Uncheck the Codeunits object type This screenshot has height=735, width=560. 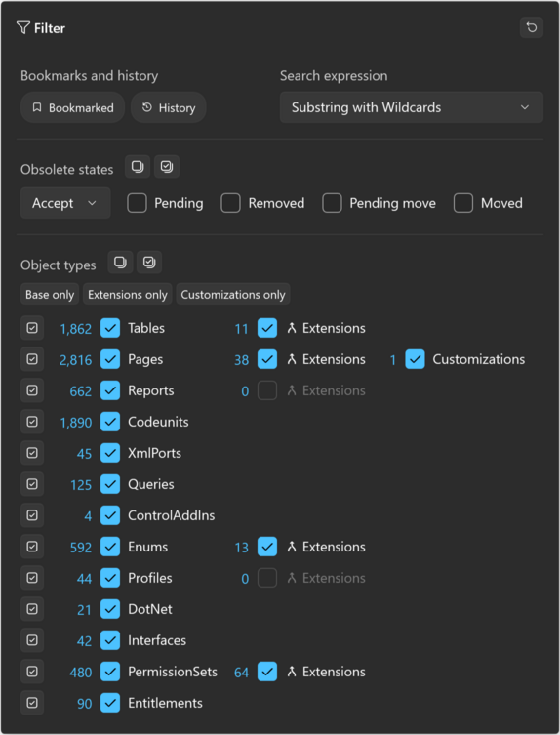click(110, 422)
